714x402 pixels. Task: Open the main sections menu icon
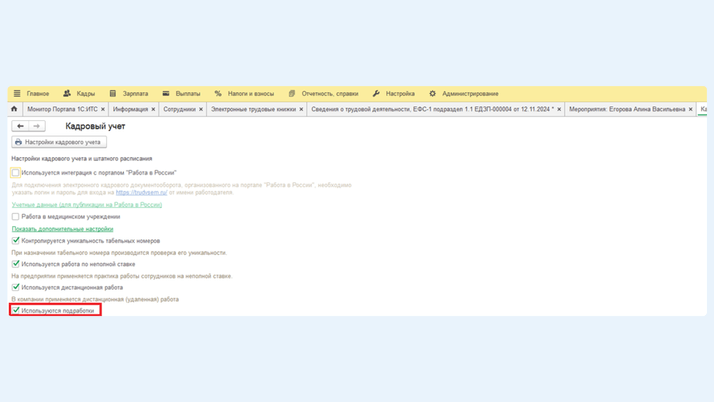(x=17, y=93)
